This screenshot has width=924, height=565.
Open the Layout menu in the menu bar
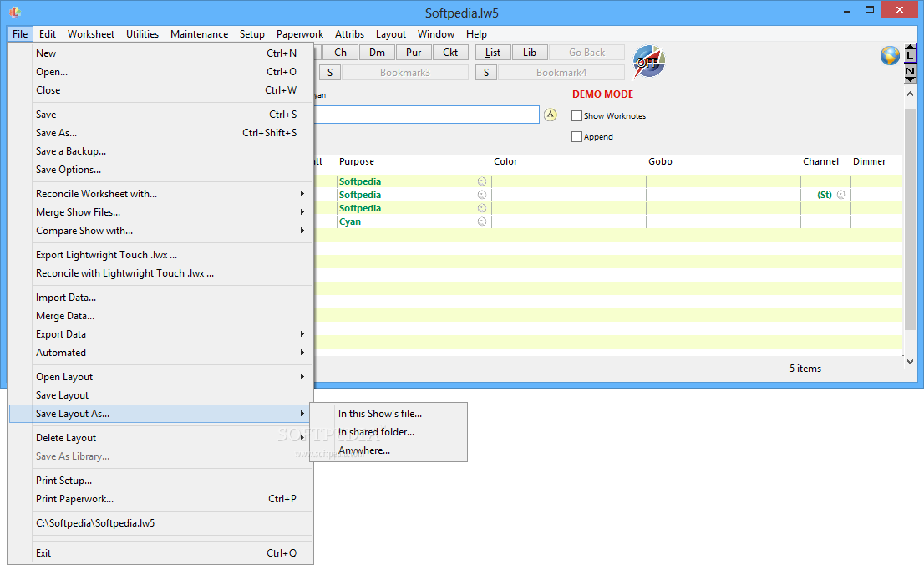(x=391, y=33)
